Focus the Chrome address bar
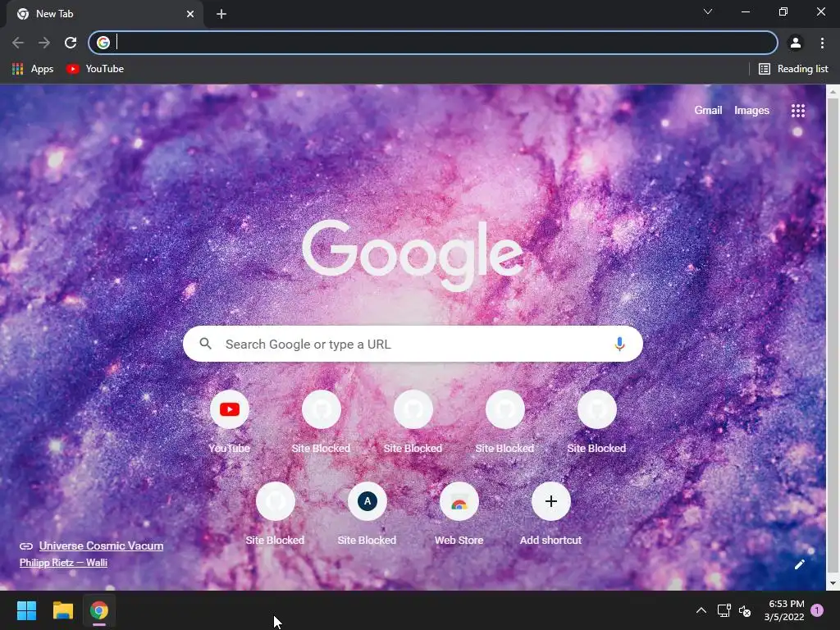The height and width of the screenshot is (630, 840). tap(433, 43)
